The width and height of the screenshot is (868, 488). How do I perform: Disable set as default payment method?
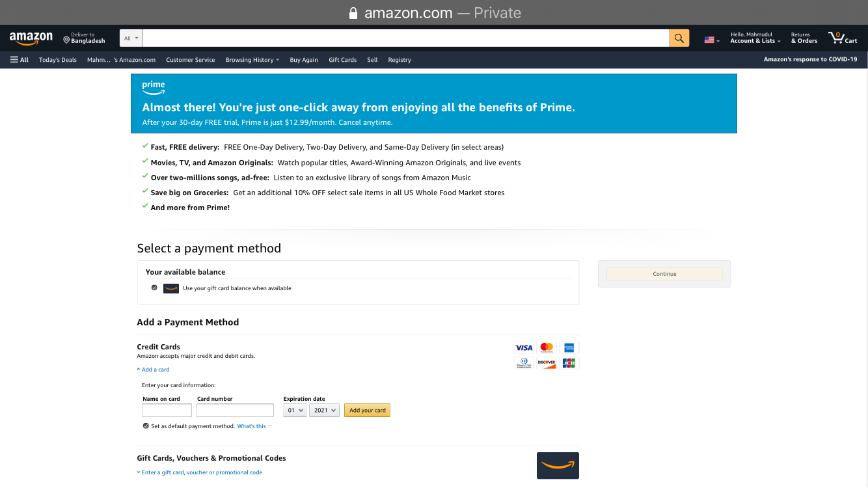(145, 426)
